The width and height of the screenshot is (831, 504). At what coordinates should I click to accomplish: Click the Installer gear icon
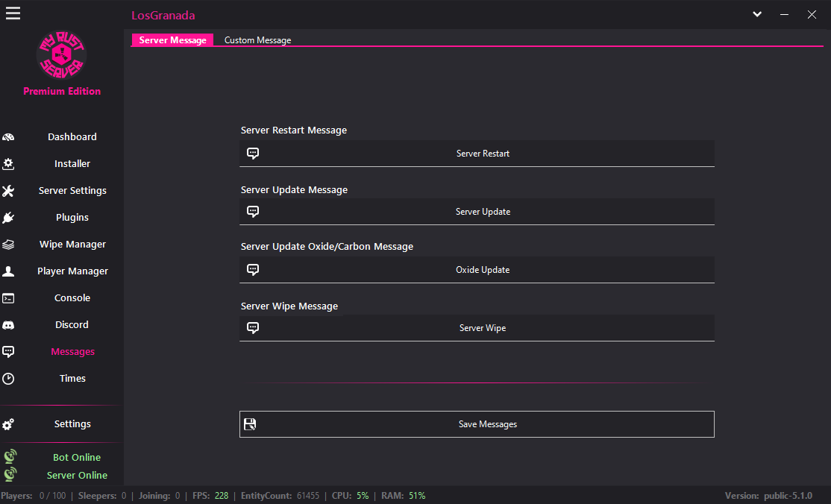click(8, 164)
